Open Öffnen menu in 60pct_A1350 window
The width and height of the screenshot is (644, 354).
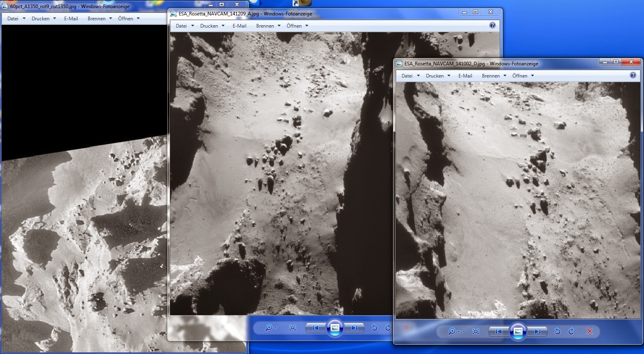[129, 18]
